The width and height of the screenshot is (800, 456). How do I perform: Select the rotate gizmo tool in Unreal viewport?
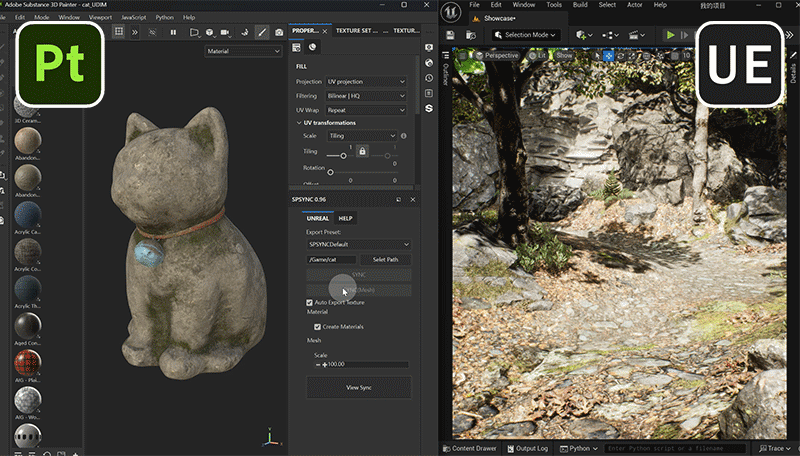621,56
